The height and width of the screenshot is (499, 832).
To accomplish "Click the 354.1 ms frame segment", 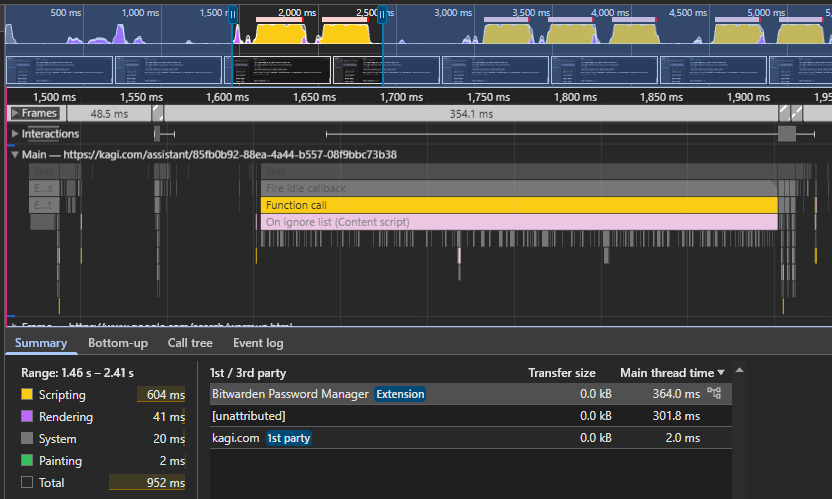I will point(470,114).
